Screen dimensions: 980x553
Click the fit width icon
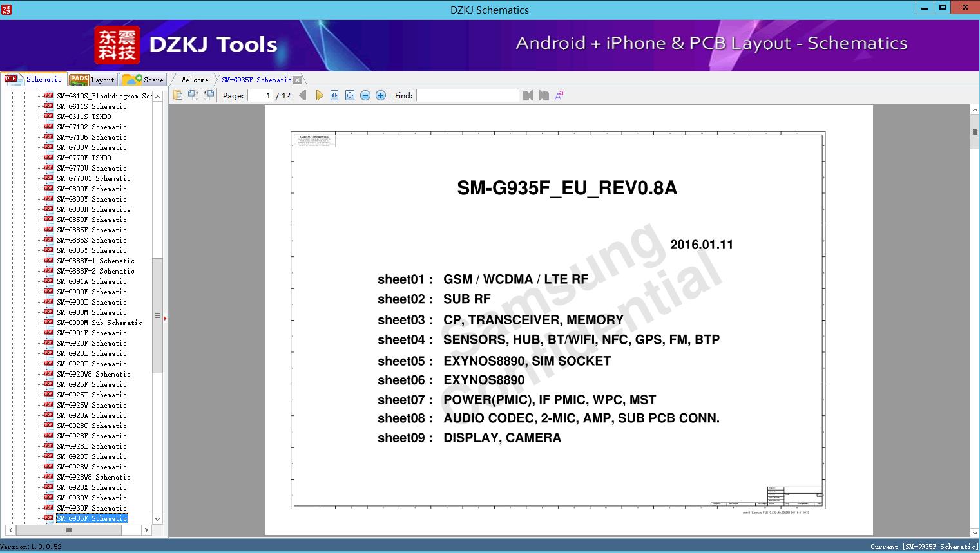(334, 95)
